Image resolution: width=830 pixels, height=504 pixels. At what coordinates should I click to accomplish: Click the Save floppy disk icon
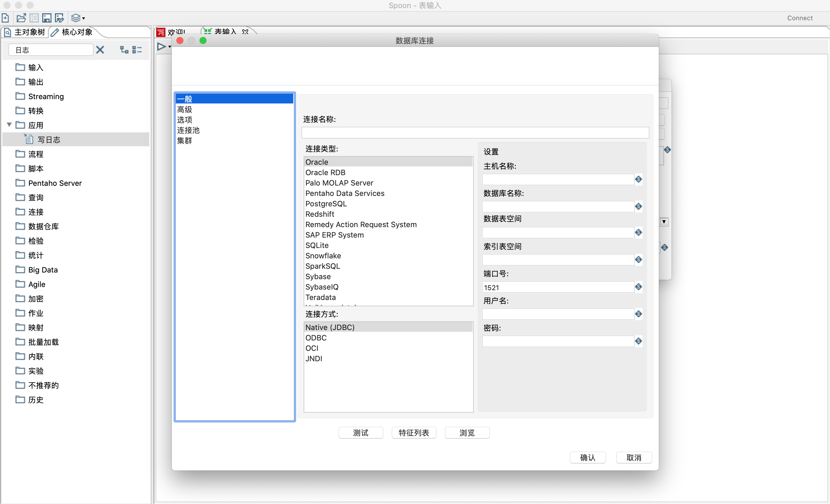[47, 18]
